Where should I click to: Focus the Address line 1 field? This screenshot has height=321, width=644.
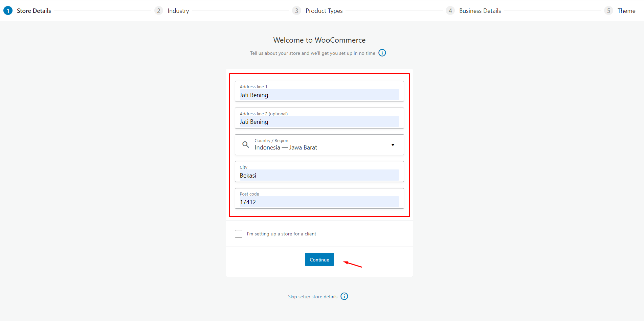pyautogui.click(x=319, y=95)
